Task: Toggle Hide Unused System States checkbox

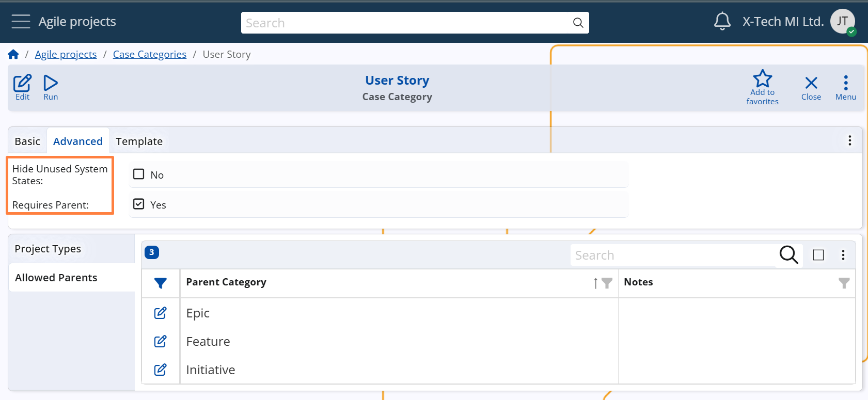Action: click(x=139, y=174)
